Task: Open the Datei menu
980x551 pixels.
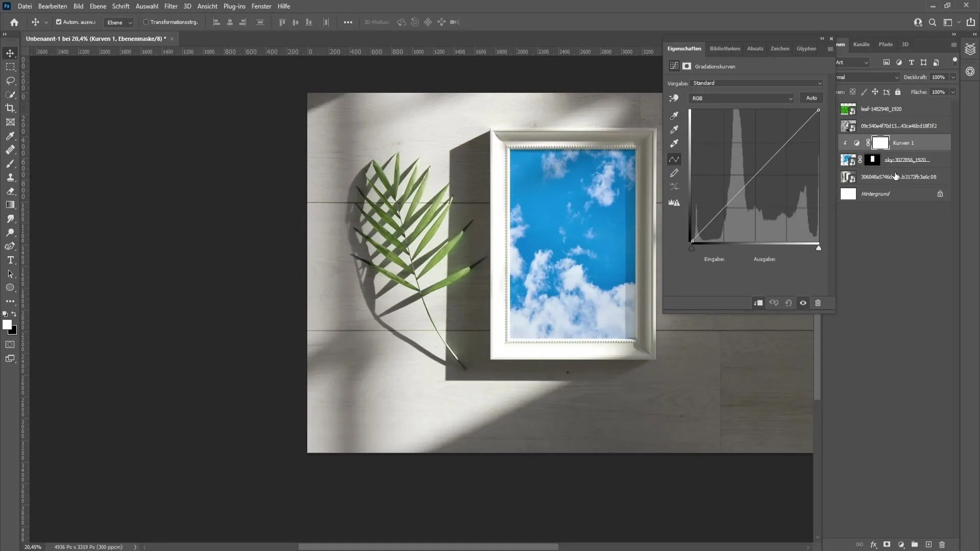Action: (24, 6)
